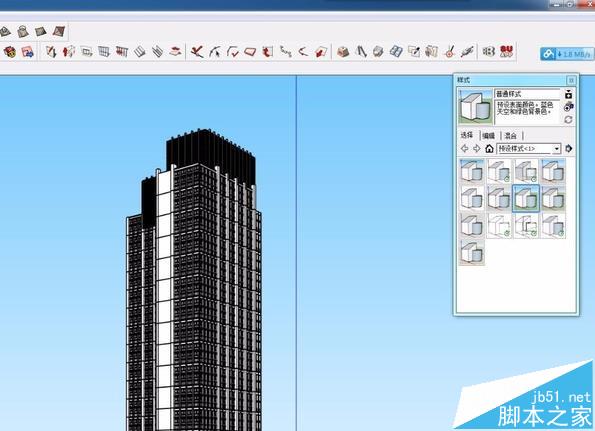Go back with the left arrow in styles panel
595x431 pixels.
tap(464, 149)
